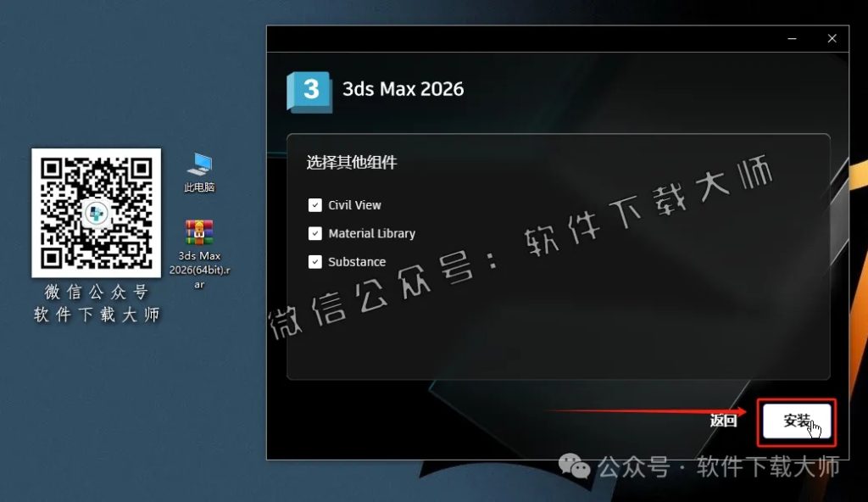Click the 微信公众号 软件下载大师 caption
The width and height of the screenshot is (868, 502).
[x=95, y=305]
